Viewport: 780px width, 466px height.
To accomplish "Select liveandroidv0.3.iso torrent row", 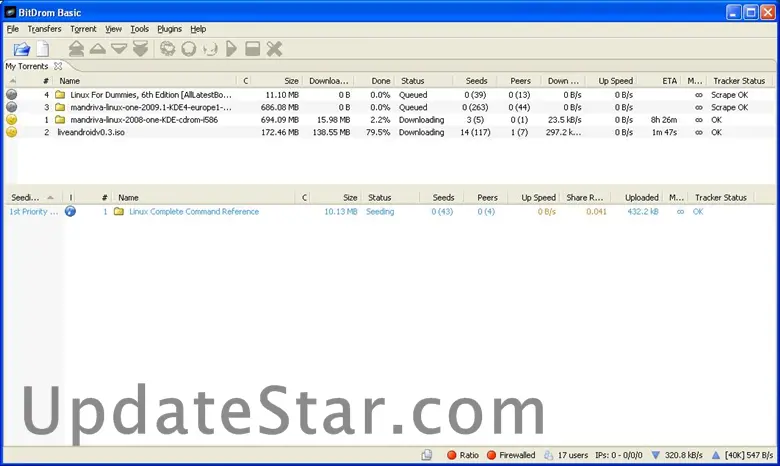I will (390, 132).
